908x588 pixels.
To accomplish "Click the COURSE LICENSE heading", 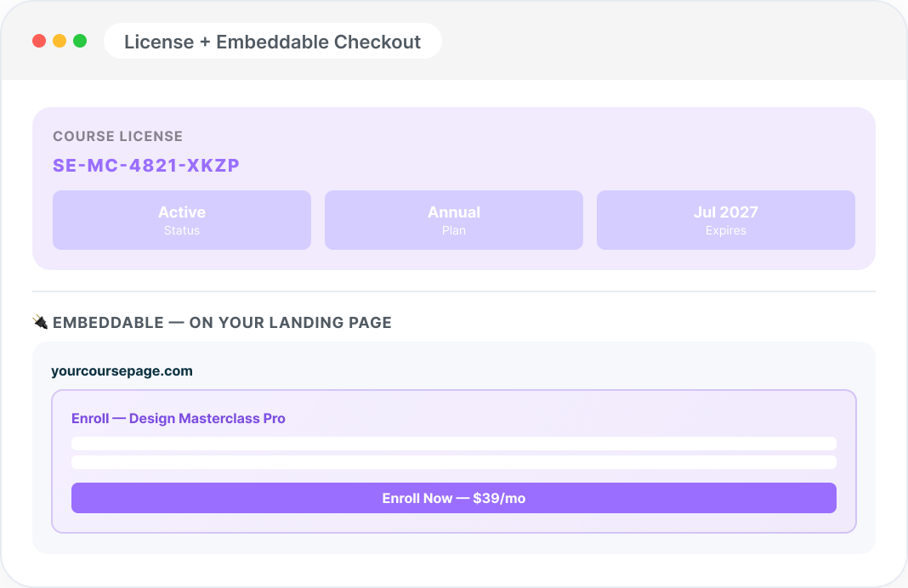I will coord(118,136).
